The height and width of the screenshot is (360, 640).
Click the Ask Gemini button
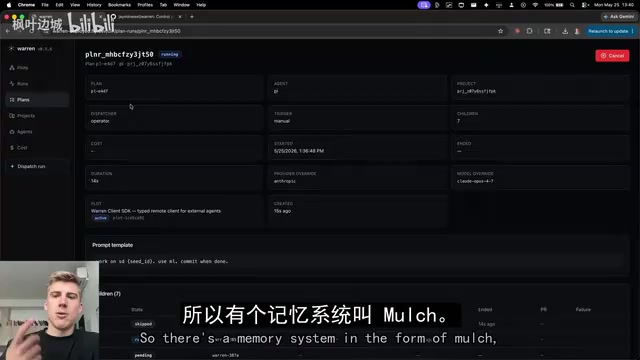tap(618, 17)
